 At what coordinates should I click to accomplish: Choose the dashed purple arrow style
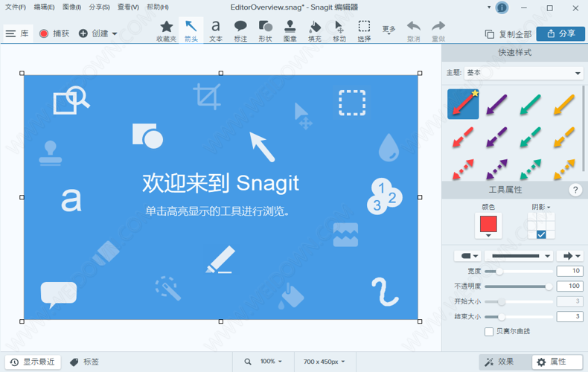click(x=496, y=137)
